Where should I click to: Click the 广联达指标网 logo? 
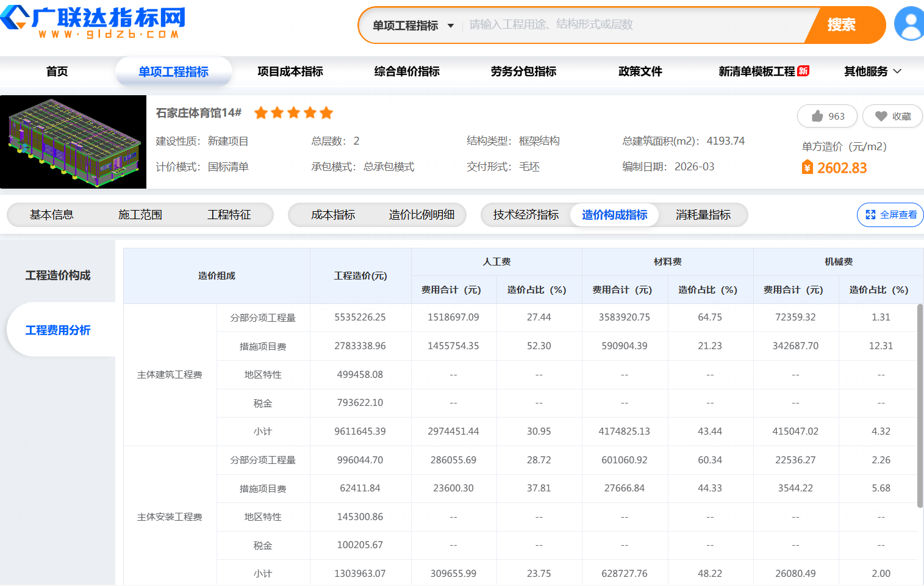pos(93,23)
